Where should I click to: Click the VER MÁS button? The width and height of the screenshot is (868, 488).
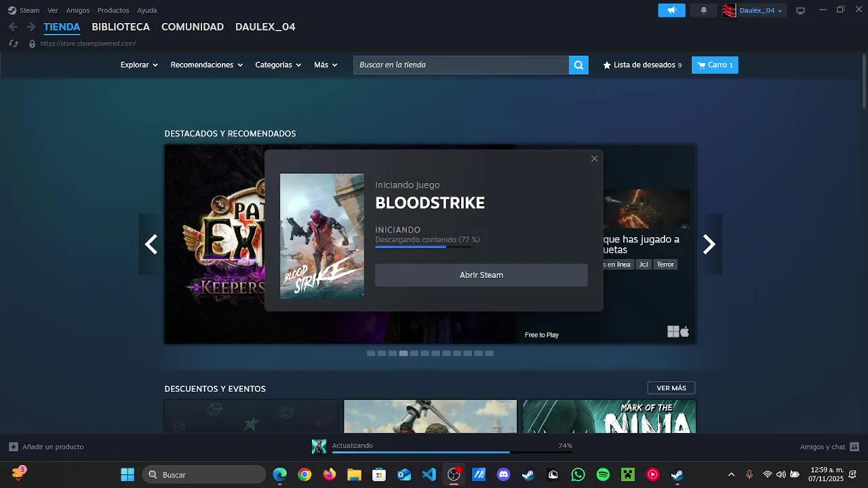671,388
